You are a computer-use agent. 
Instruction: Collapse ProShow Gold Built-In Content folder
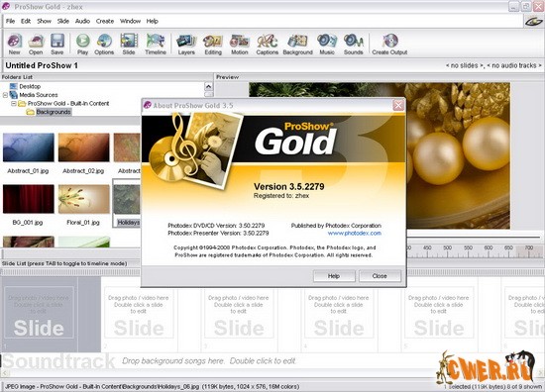click(x=14, y=104)
